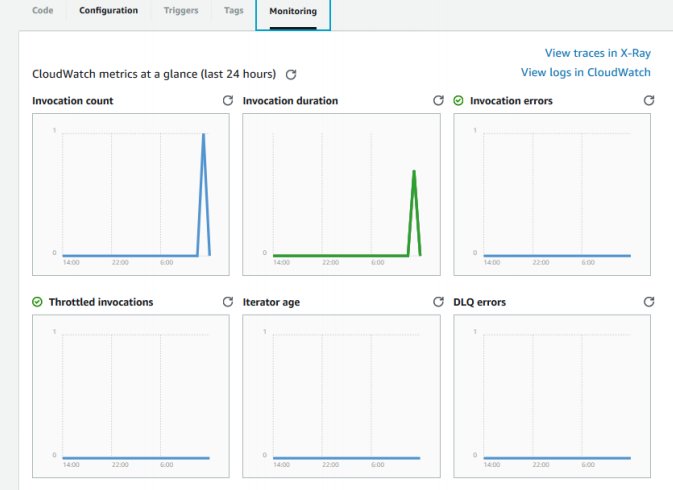Open the DLQ errors graph panel
The width and height of the screenshot is (673, 490).
[x=552, y=396]
